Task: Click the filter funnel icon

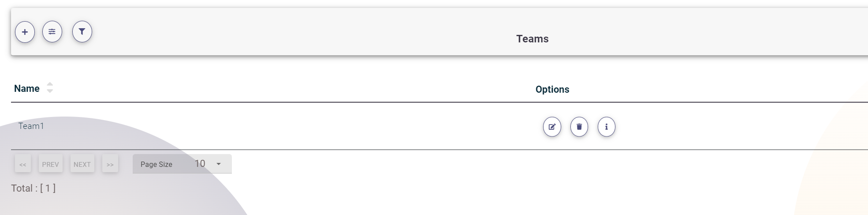Action: 82,32
